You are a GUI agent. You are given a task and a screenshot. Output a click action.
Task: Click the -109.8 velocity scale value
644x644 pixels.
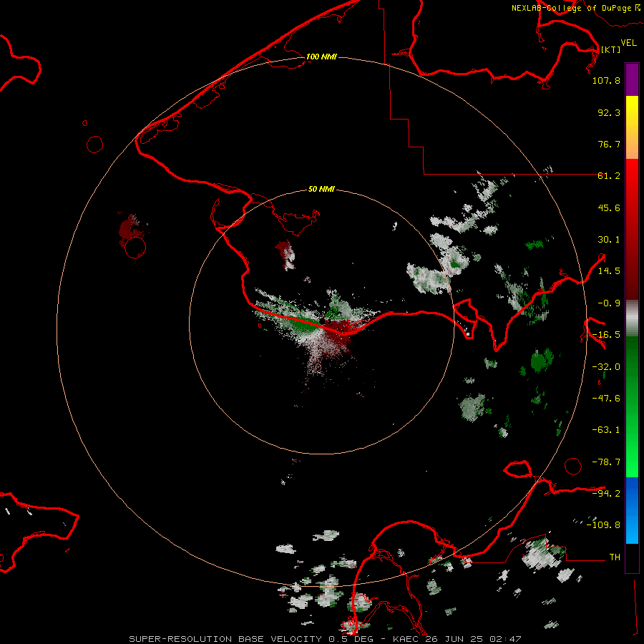click(603, 525)
